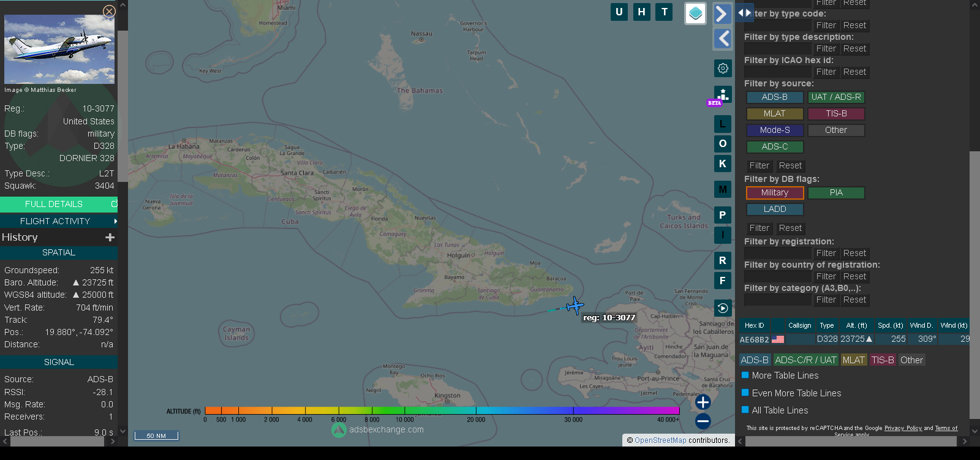This screenshot has height=460, width=980.
Task: Toggle the MLAT source filter
Action: 775,113
